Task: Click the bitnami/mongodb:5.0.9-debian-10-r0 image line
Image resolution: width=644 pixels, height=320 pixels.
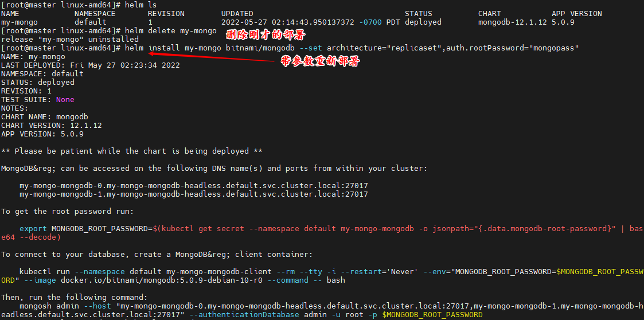Action: (x=173, y=280)
